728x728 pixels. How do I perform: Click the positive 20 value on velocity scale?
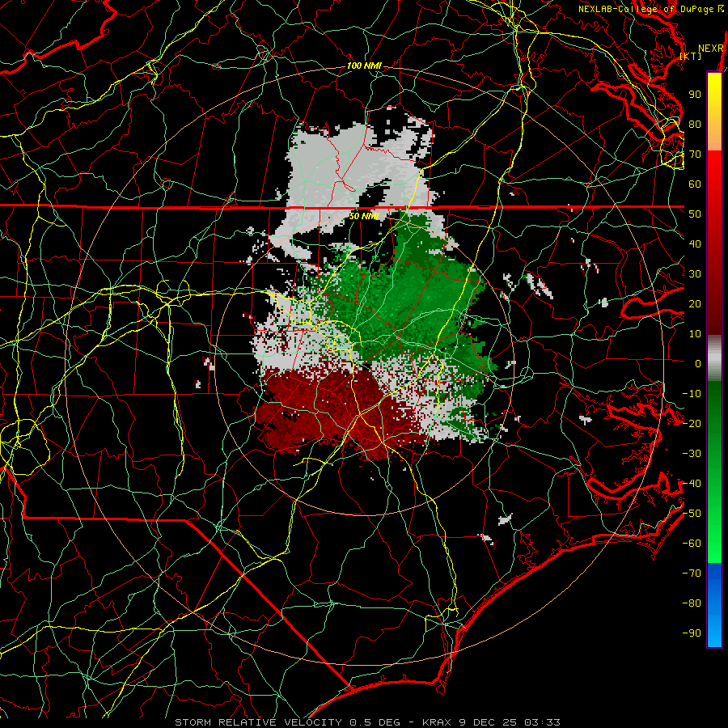click(695, 304)
